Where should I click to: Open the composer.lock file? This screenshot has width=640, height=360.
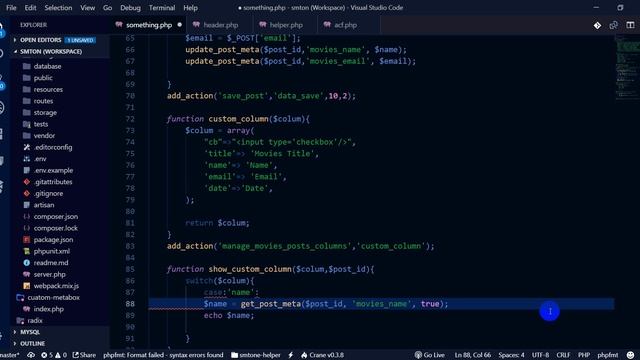56,228
